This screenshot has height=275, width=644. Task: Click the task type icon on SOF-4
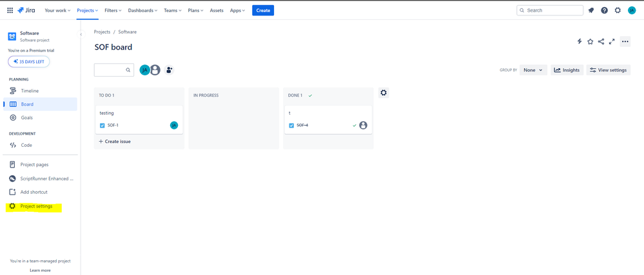pyautogui.click(x=291, y=126)
